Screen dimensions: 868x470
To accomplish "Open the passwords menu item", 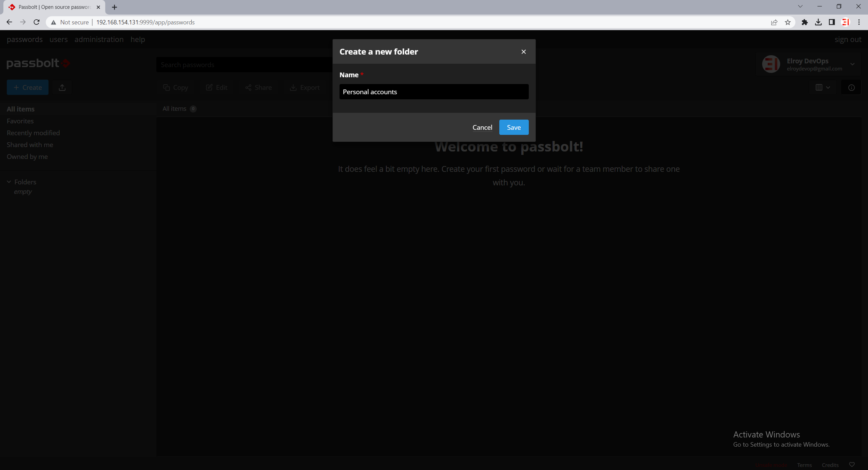I will (x=25, y=39).
